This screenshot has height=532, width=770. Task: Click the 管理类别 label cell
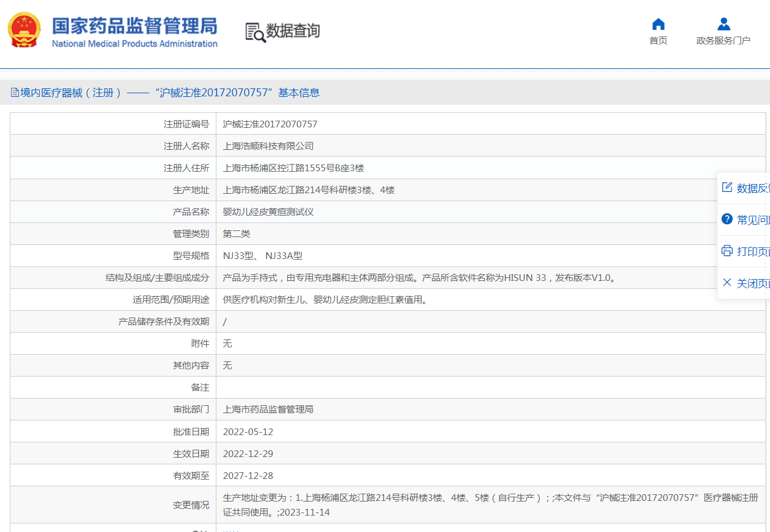pos(113,233)
